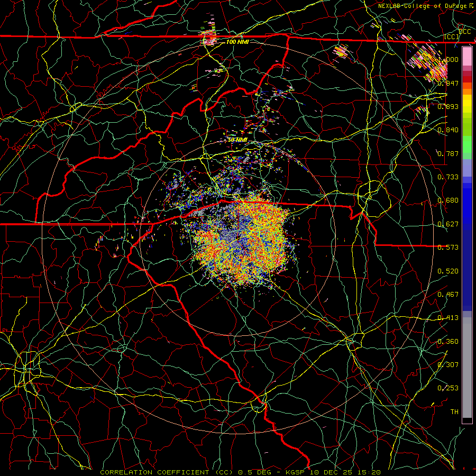Click the '0.787' color scale value
476x476 pixels.
click(x=448, y=153)
